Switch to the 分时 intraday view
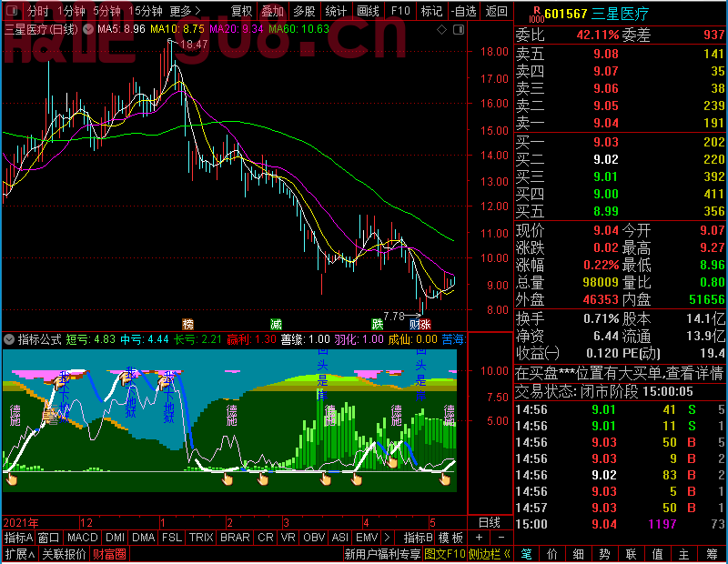728x564 pixels. tap(37, 11)
